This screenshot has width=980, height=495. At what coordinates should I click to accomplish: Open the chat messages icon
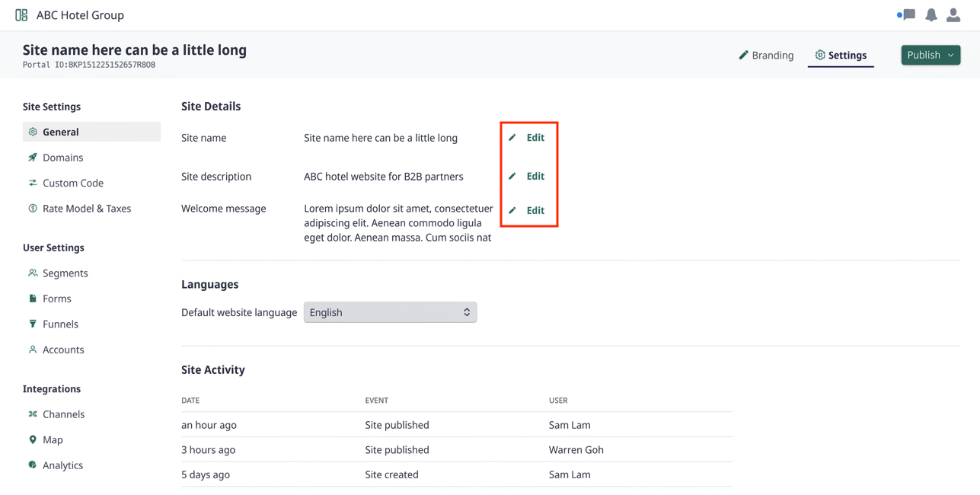(x=905, y=14)
